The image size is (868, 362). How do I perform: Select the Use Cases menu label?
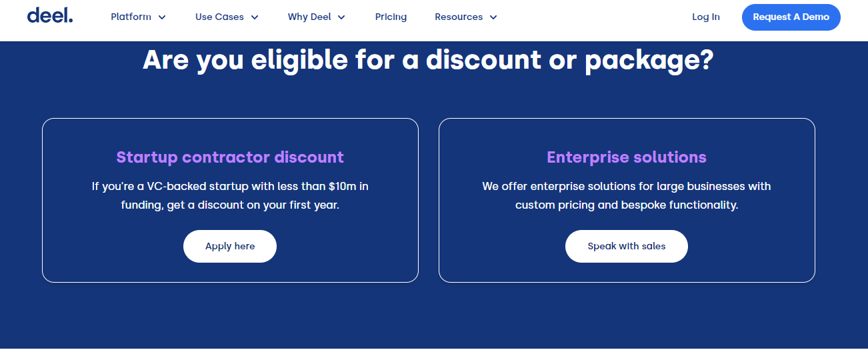[219, 17]
